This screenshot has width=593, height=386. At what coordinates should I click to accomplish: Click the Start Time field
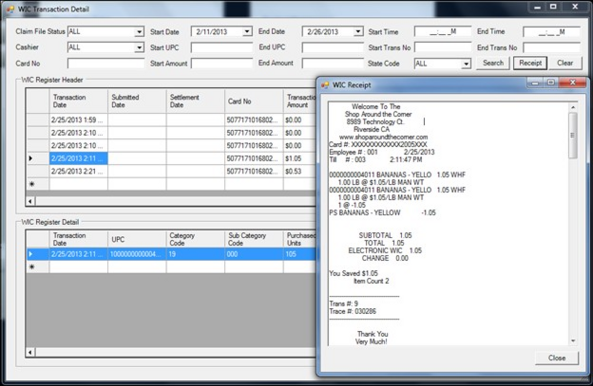442,32
